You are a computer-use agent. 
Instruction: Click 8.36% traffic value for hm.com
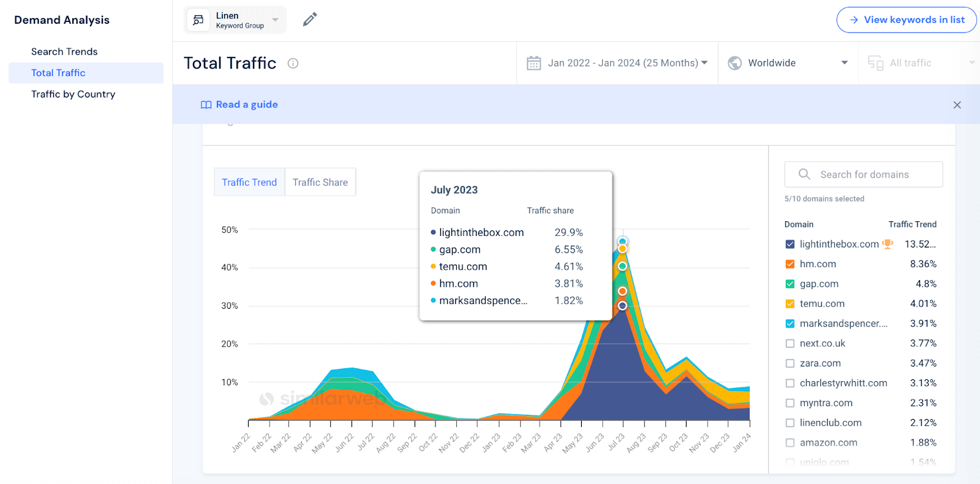point(923,264)
